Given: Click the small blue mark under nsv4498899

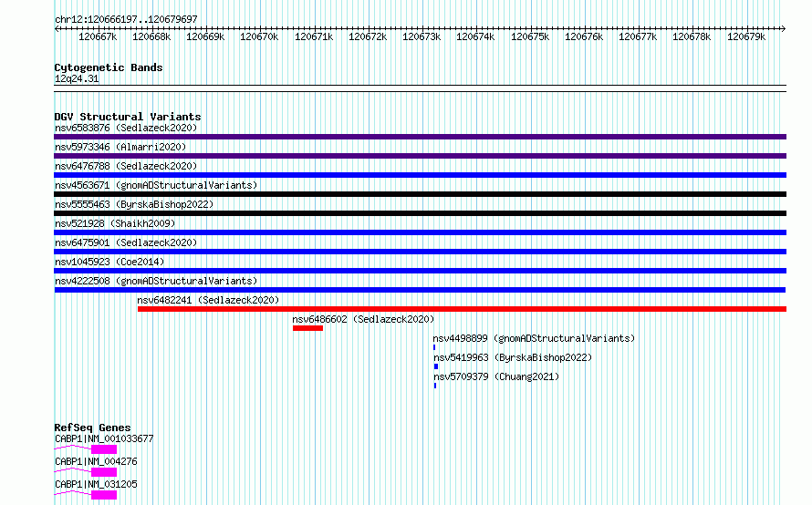Looking at the screenshot, I should coord(434,347).
